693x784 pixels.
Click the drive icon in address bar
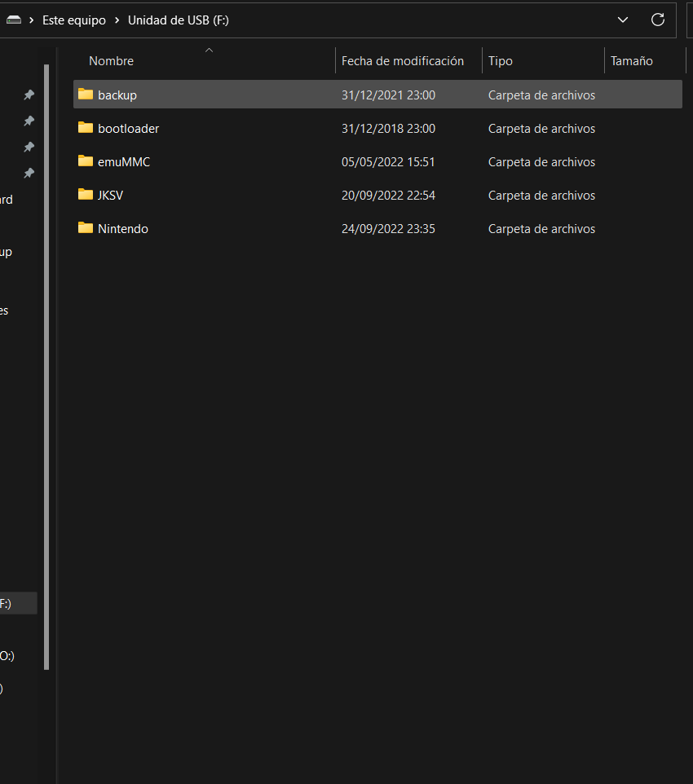pyautogui.click(x=14, y=20)
